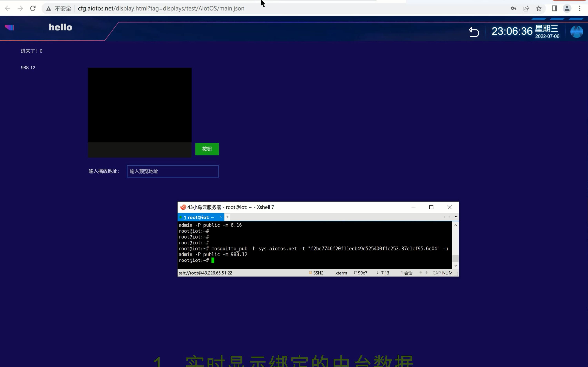This screenshot has width=588, height=367.
Task: Toggle the CAP indicator in Xshell status bar
Action: click(437, 273)
